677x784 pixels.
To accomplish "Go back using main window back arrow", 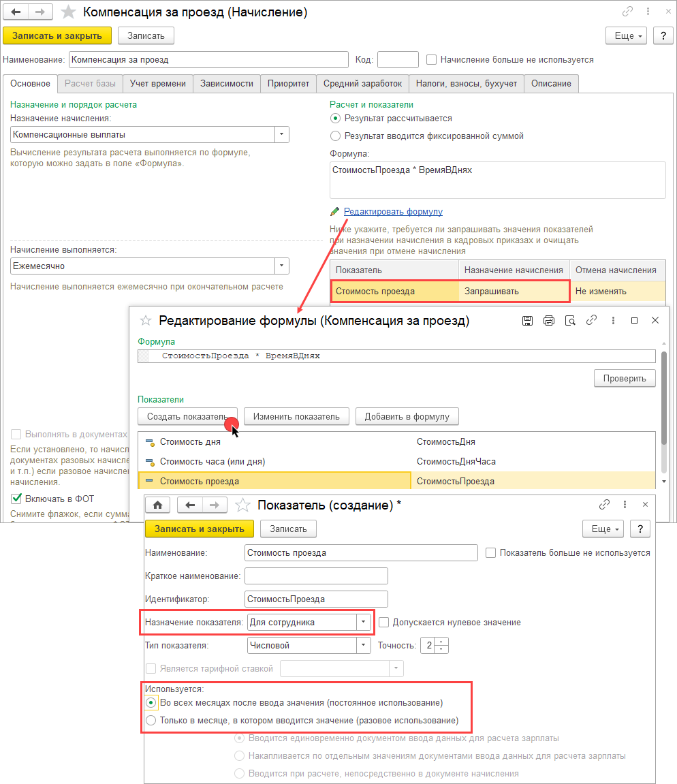I will [16, 12].
